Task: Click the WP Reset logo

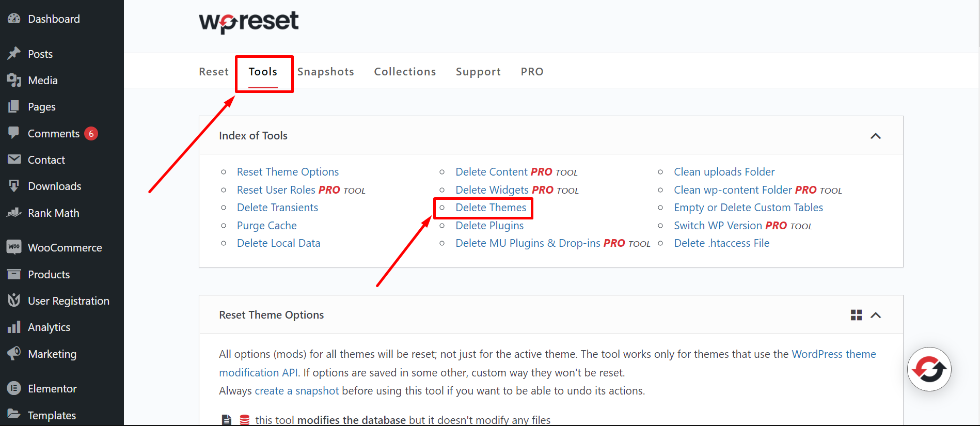Action: pos(249,22)
